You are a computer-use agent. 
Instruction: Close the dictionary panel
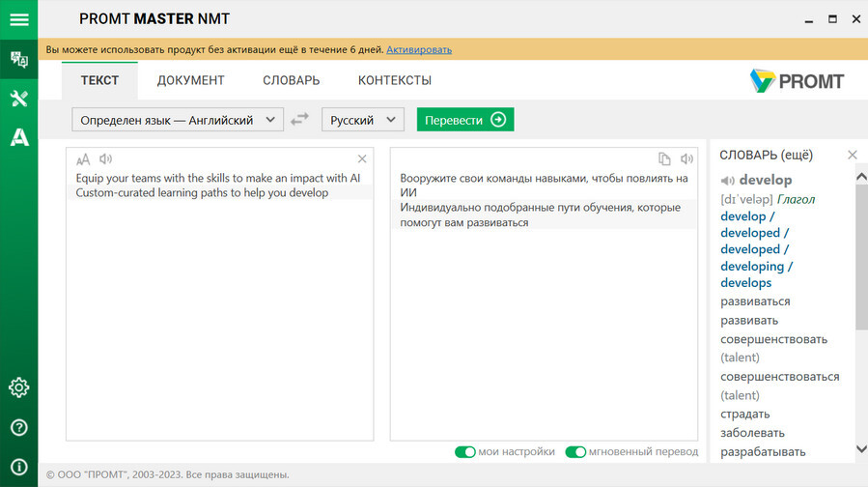pyautogui.click(x=853, y=155)
